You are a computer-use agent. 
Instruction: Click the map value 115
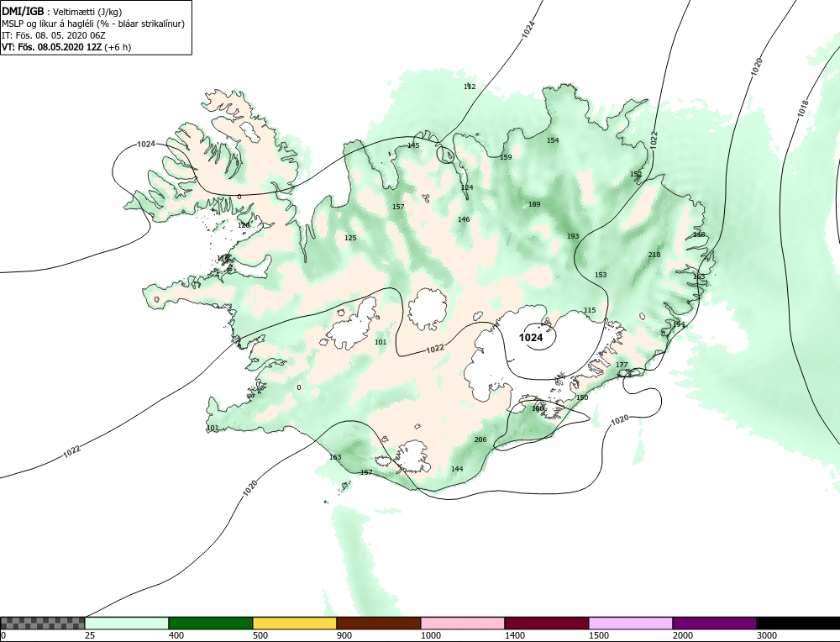590,310
